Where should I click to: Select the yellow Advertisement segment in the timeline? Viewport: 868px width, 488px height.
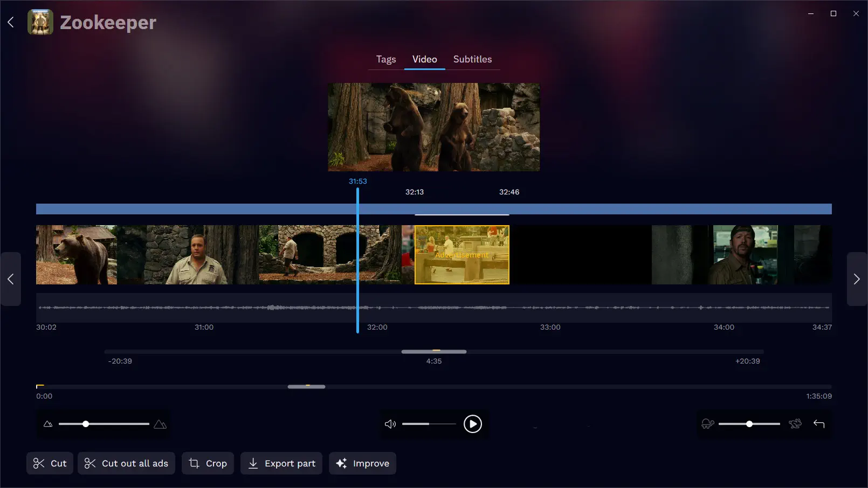[462, 255]
